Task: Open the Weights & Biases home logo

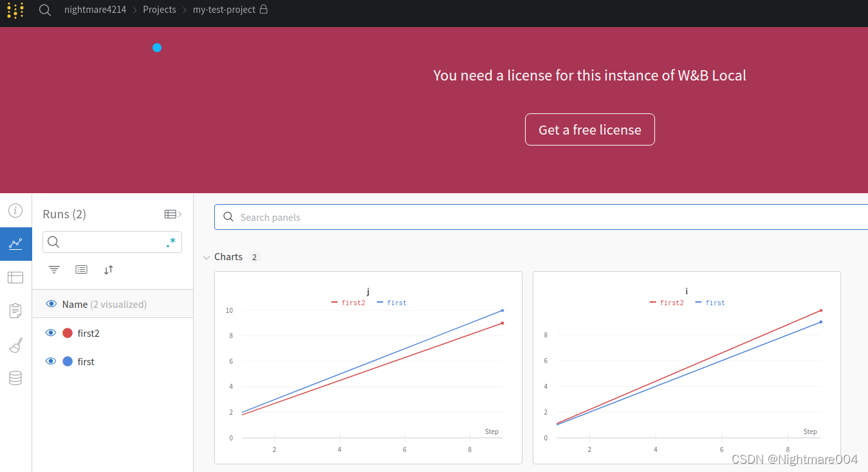Action: click(x=15, y=10)
